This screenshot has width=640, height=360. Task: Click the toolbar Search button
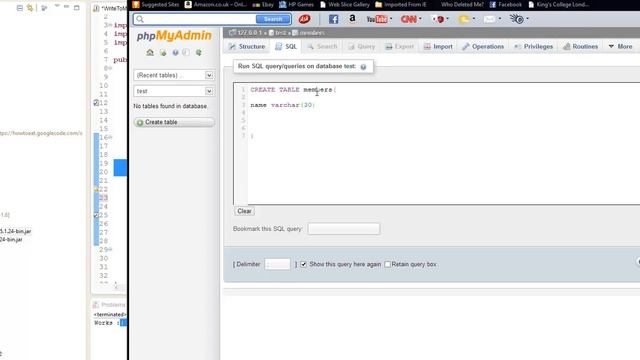pos(273,19)
